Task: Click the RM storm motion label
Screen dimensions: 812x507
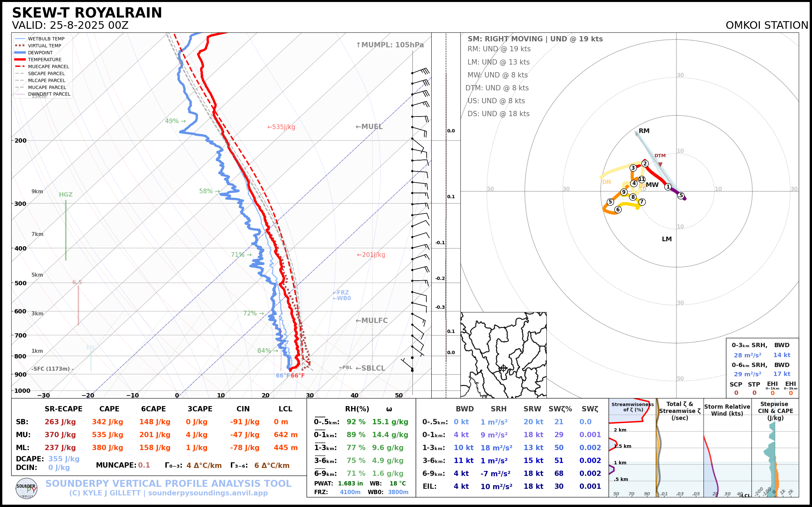Action: 644,131
